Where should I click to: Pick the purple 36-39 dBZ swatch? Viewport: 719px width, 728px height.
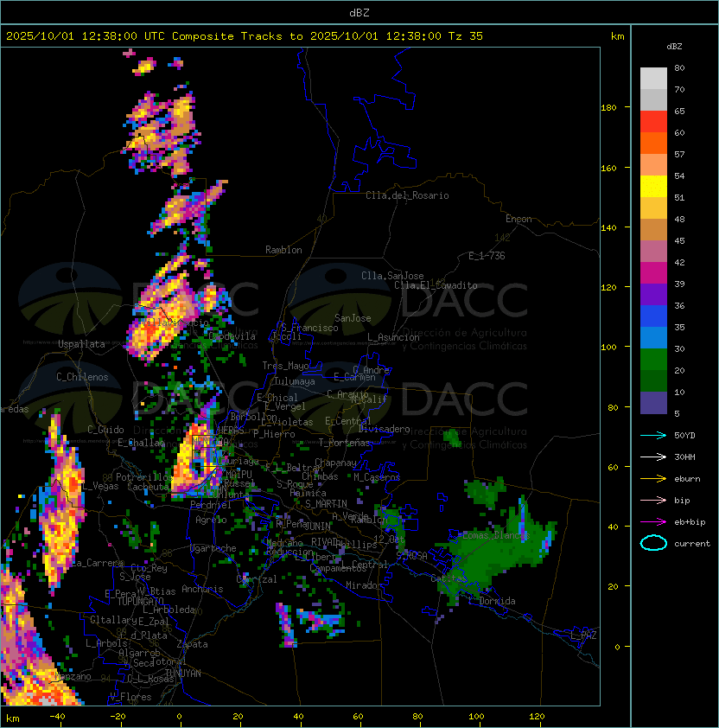click(653, 294)
